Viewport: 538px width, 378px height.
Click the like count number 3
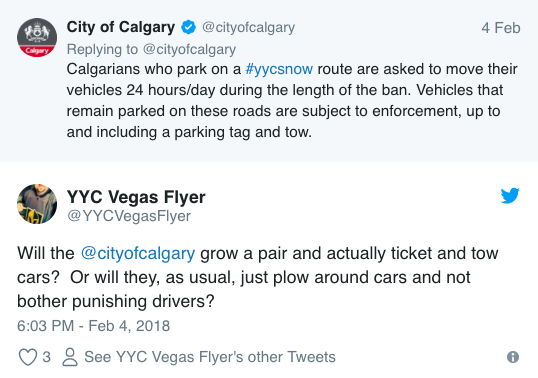coord(46,357)
